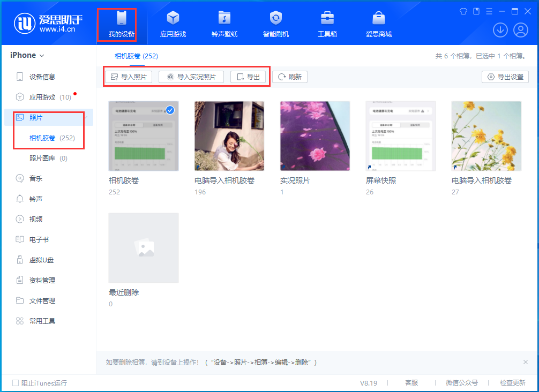Deselect the checkmark on 相机胶卷 album
Viewport: 539px width, 392px height.
click(170, 110)
